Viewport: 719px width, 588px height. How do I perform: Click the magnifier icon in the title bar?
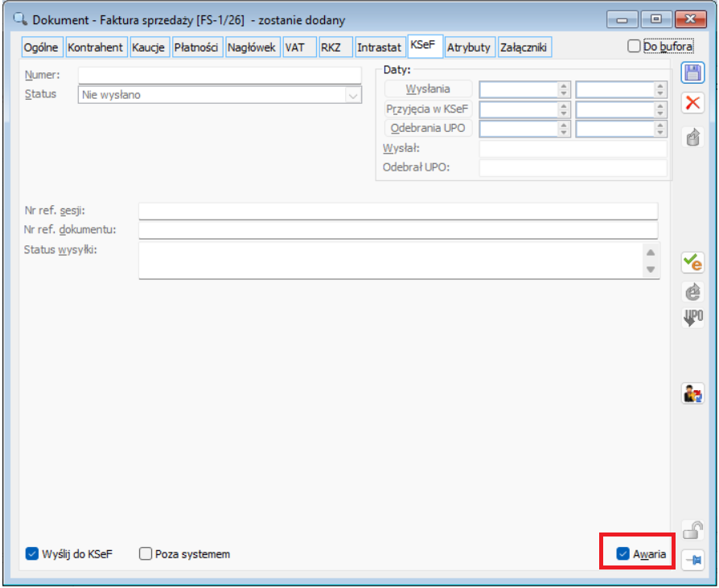(20, 19)
